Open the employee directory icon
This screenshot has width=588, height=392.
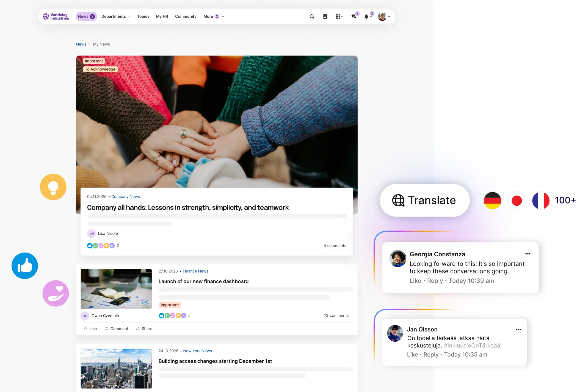click(325, 17)
